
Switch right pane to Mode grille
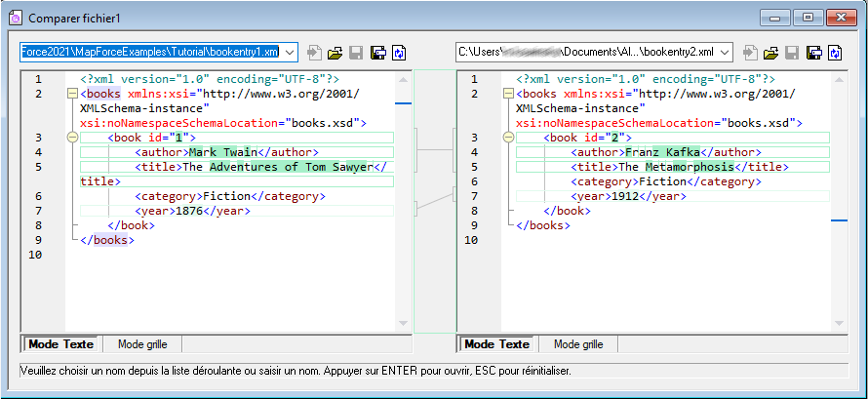(578, 344)
